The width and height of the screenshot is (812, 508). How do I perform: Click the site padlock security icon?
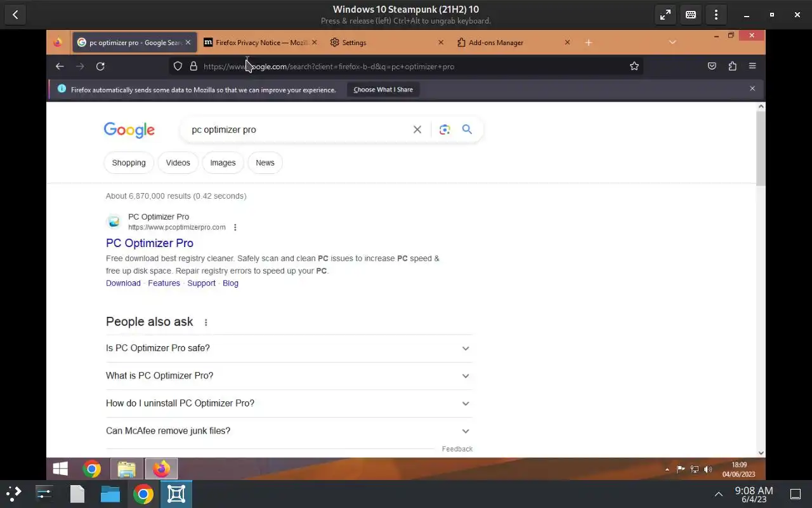(x=193, y=66)
